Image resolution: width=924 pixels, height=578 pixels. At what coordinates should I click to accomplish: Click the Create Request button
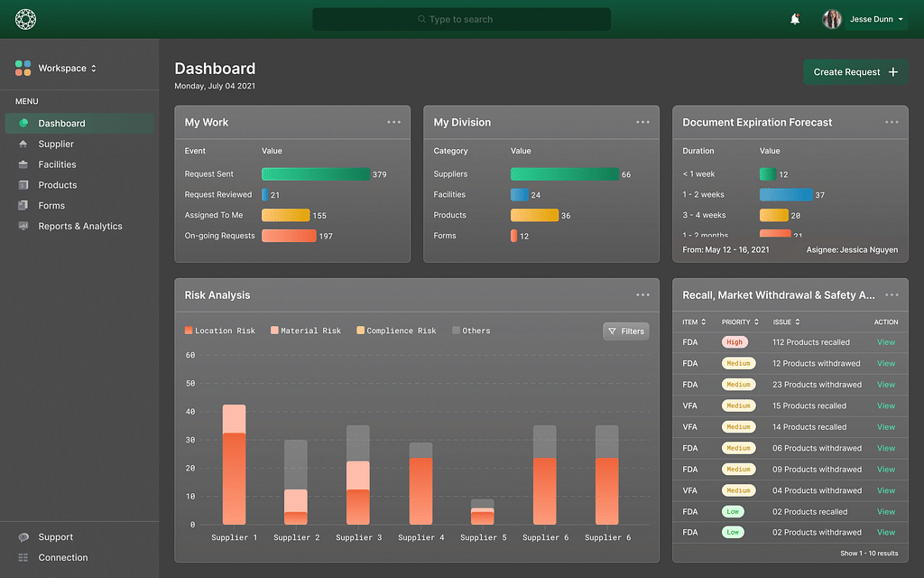pyautogui.click(x=855, y=72)
